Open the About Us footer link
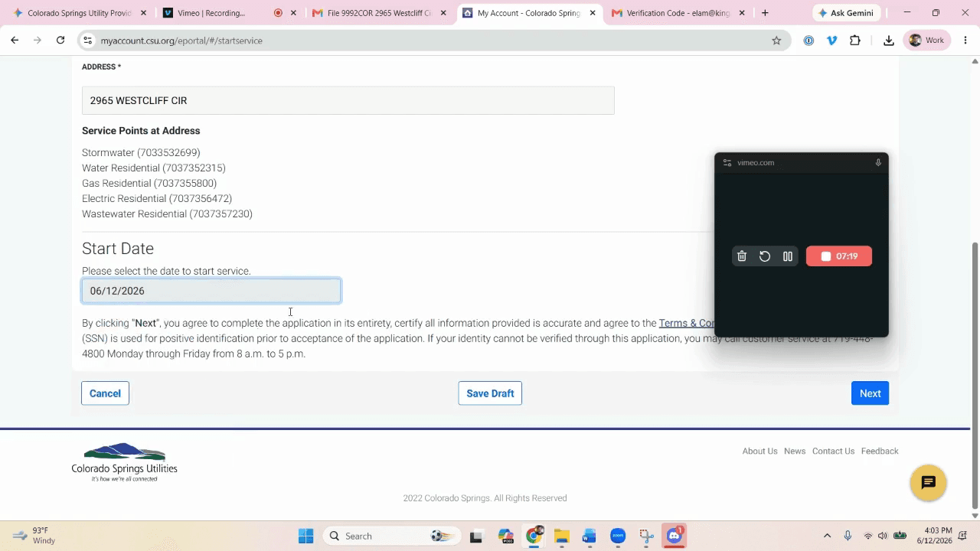Image resolution: width=980 pixels, height=551 pixels. (x=759, y=452)
